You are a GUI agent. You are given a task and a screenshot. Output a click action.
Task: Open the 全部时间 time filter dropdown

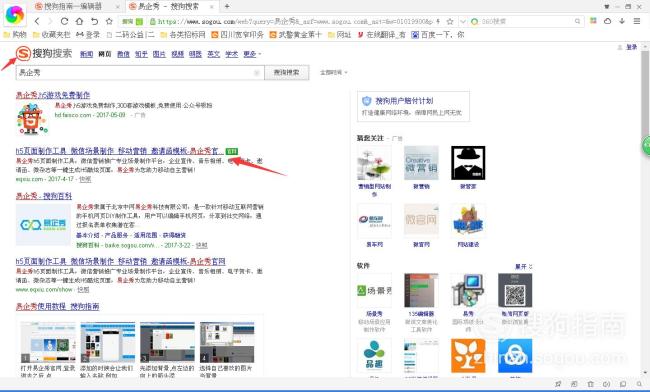pyautogui.click(x=334, y=73)
